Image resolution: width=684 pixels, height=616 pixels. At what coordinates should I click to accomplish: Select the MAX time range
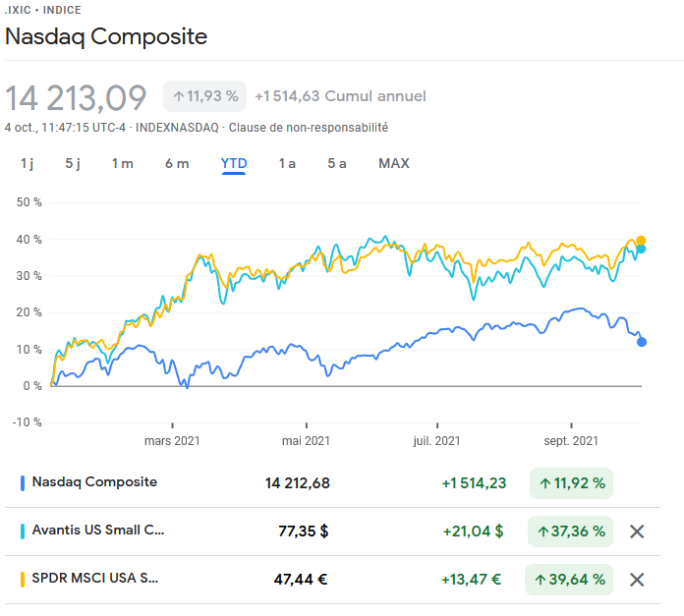tap(394, 163)
